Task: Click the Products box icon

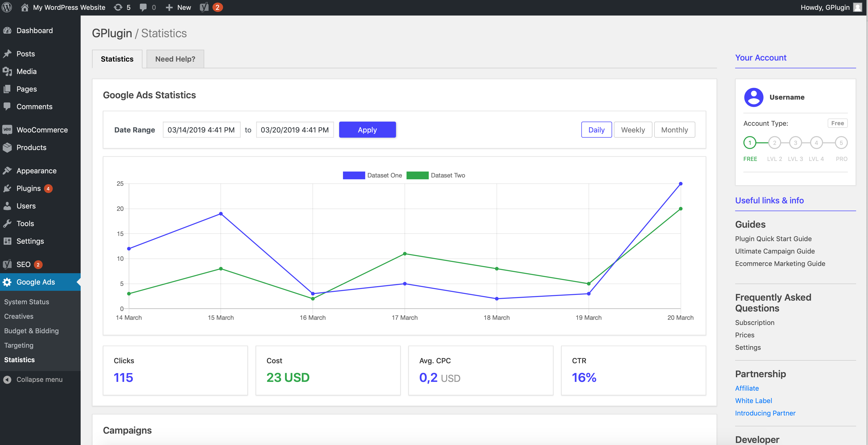Action: point(7,147)
